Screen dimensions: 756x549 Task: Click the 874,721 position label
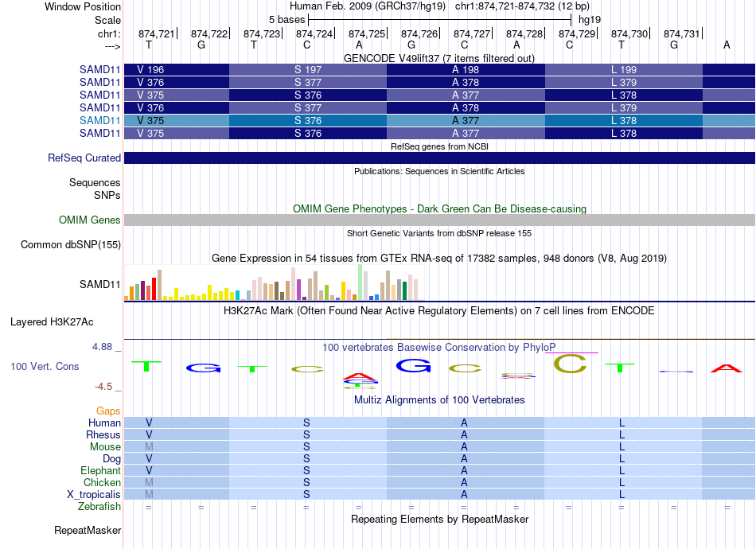point(157,33)
